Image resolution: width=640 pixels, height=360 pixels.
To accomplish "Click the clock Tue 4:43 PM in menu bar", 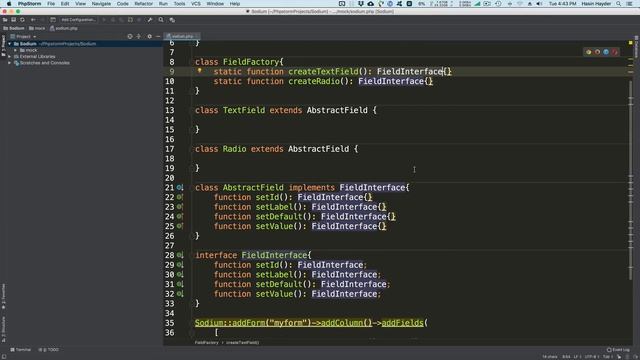I will click(562, 4).
